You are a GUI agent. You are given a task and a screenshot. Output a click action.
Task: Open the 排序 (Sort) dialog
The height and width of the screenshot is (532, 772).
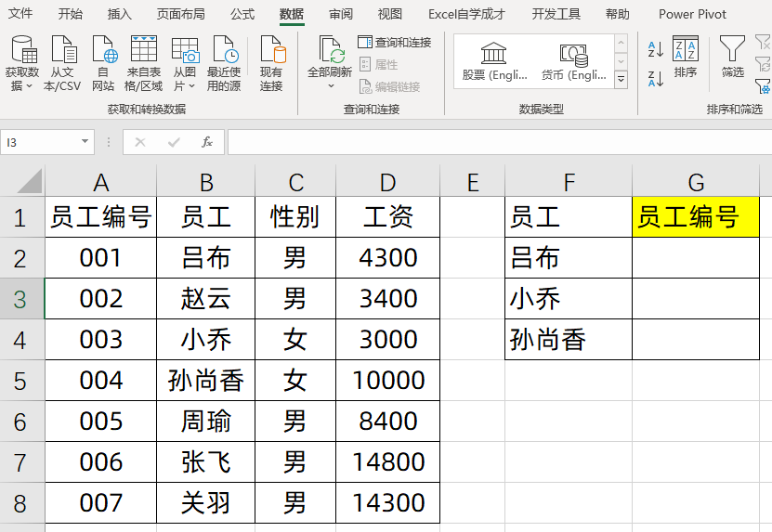coord(686,57)
